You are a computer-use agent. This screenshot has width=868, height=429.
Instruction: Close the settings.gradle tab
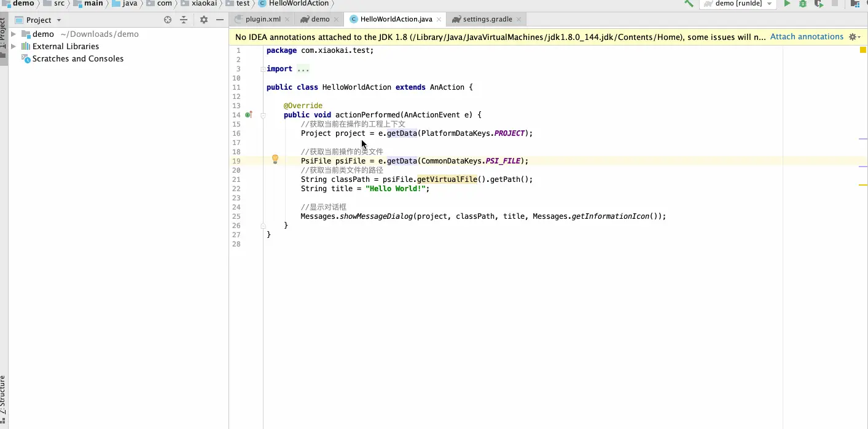[x=519, y=20]
